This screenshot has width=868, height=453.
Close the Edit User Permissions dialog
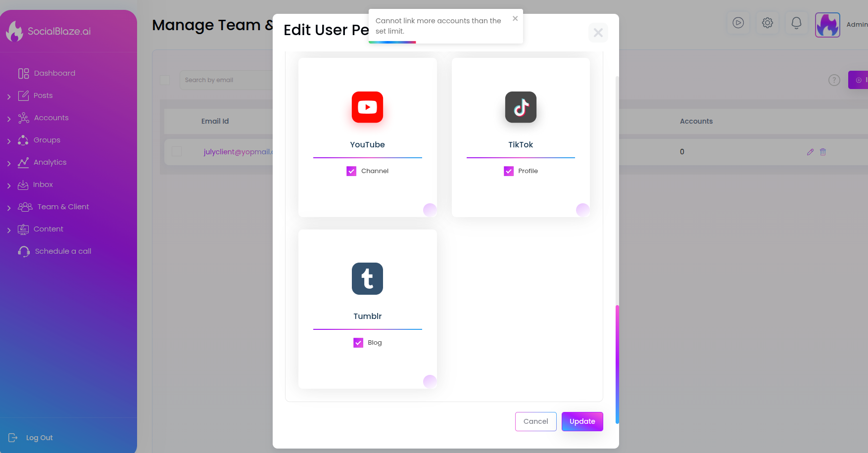(x=598, y=33)
